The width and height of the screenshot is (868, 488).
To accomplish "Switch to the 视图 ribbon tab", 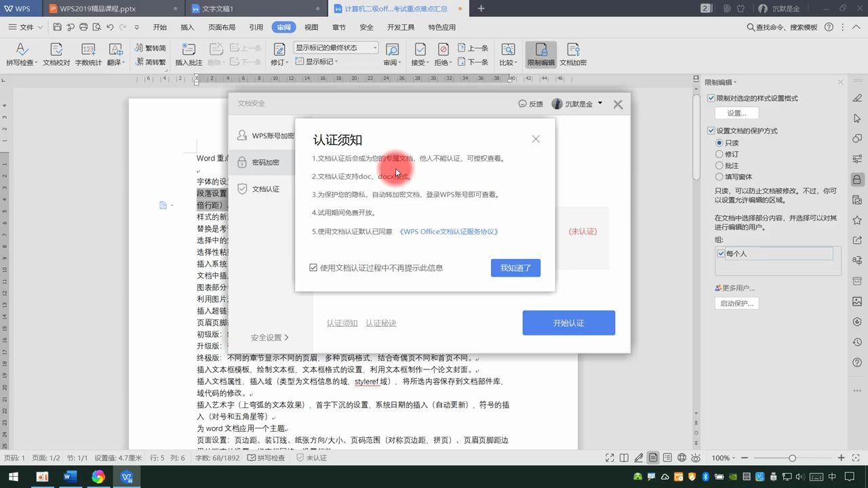I will [x=311, y=27].
